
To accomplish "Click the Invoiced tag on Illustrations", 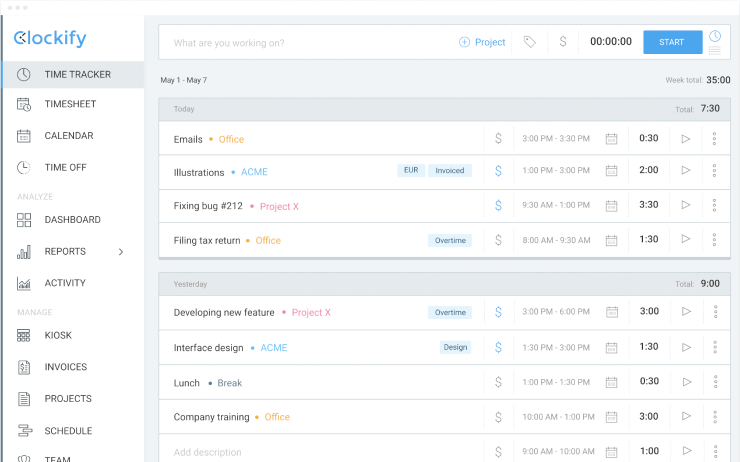I will point(450,170).
